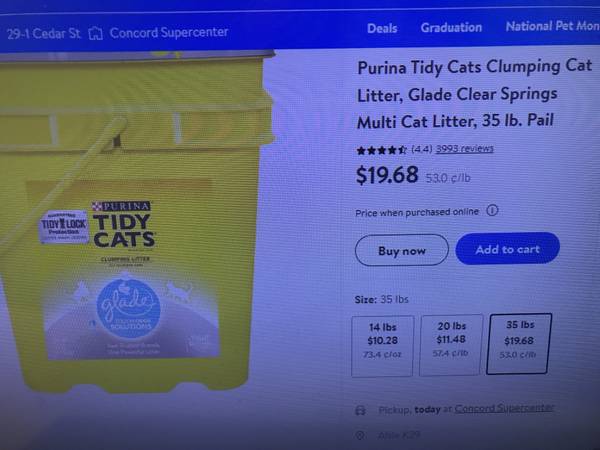Open the info icon next to Price when purchased online
The width and height of the screenshot is (600, 450).
492,210
